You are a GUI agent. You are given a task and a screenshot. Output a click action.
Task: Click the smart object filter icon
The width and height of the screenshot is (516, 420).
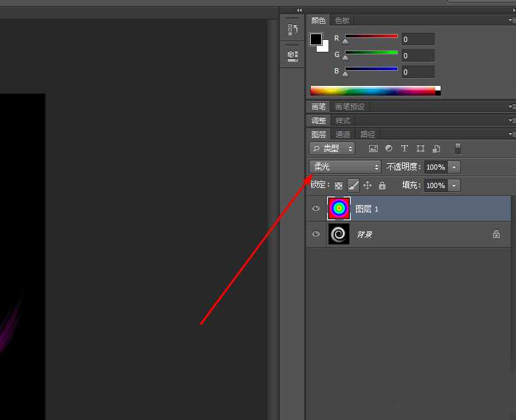(436, 149)
